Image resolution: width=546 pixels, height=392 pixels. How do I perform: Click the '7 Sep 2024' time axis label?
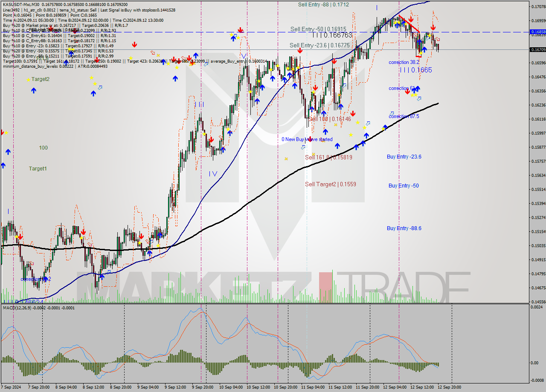[11, 387]
